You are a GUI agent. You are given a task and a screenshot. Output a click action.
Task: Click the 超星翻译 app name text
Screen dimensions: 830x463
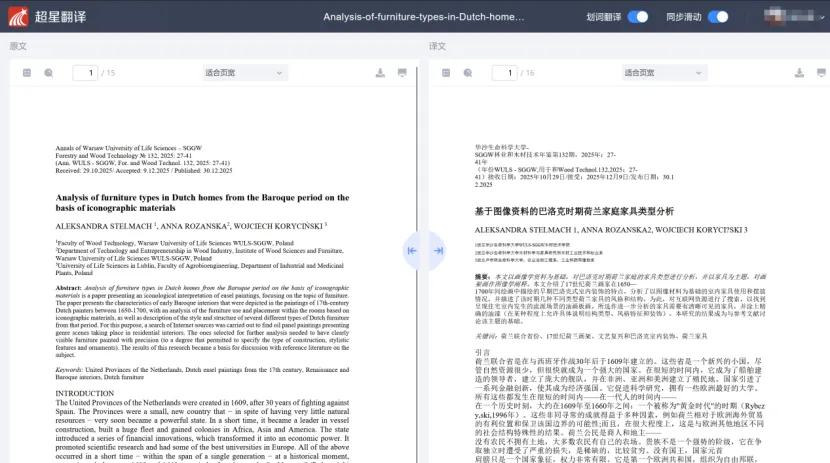click(x=60, y=17)
